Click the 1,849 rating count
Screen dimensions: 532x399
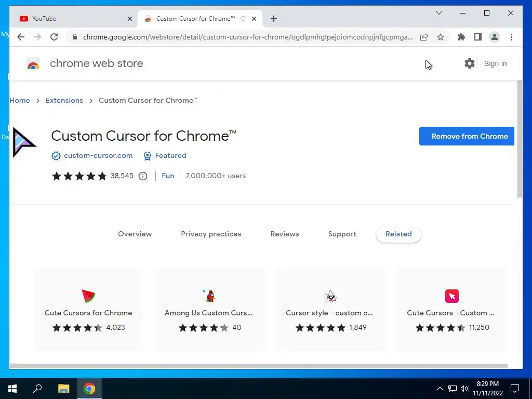click(358, 327)
